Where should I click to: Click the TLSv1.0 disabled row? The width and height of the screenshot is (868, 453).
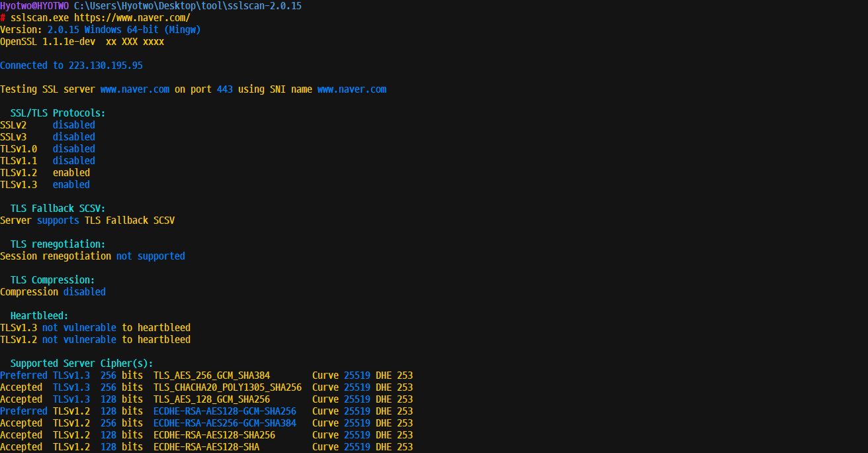(x=48, y=149)
